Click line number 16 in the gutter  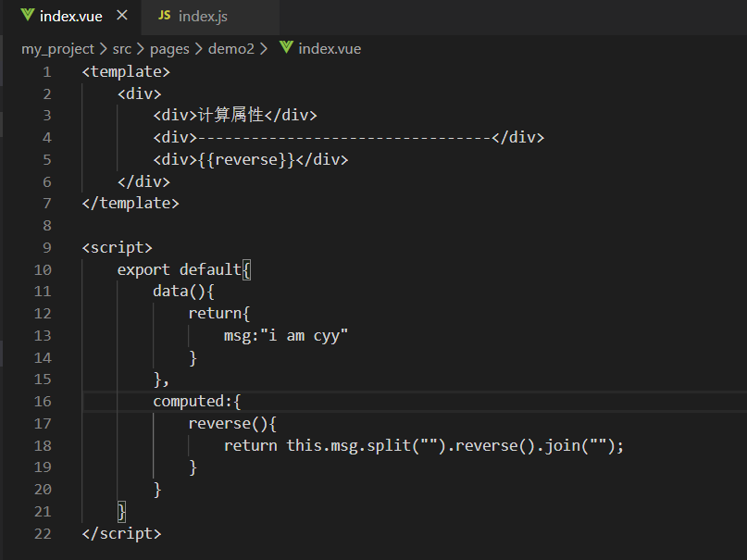(x=42, y=401)
